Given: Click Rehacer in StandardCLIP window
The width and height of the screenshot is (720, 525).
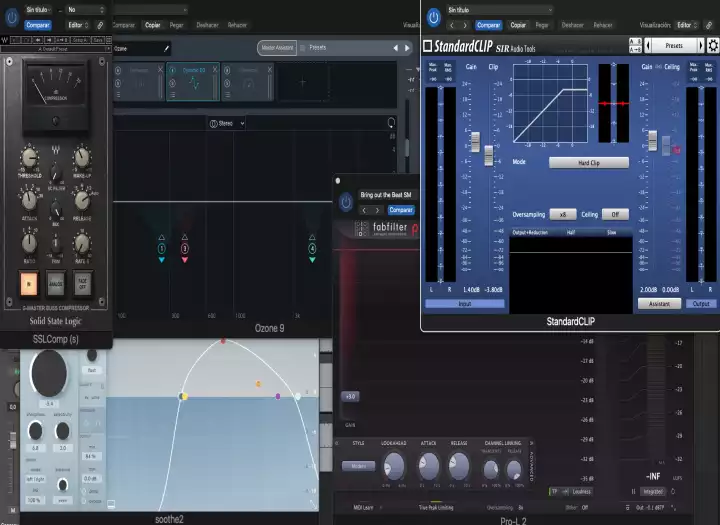Looking at the screenshot, I should pos(603,25).
